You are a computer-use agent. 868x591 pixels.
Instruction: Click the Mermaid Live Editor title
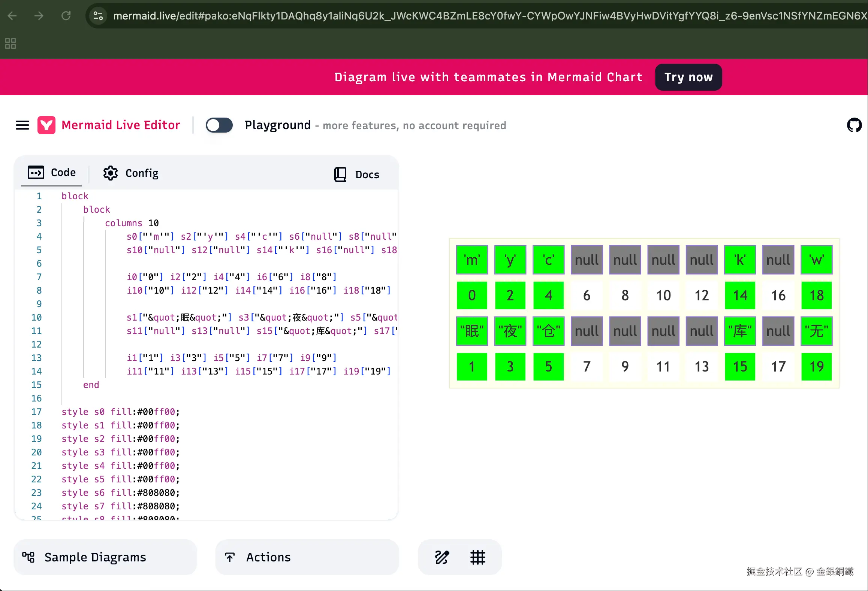[121, 125]
